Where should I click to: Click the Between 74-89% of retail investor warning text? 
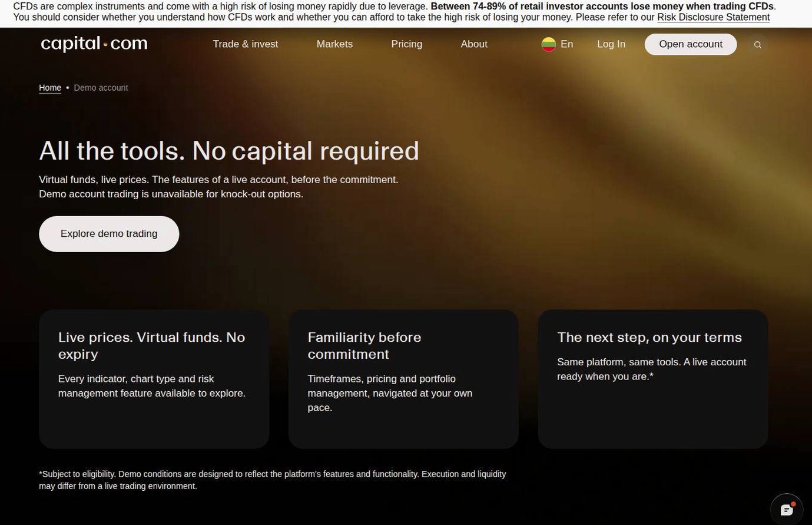click(602, 6)
